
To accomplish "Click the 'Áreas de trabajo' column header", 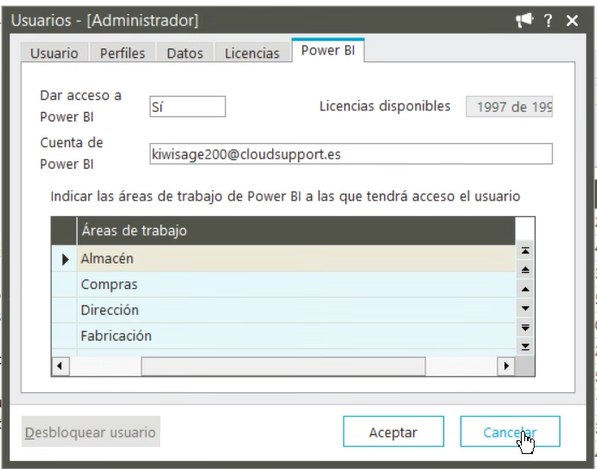I will point(296,230).
